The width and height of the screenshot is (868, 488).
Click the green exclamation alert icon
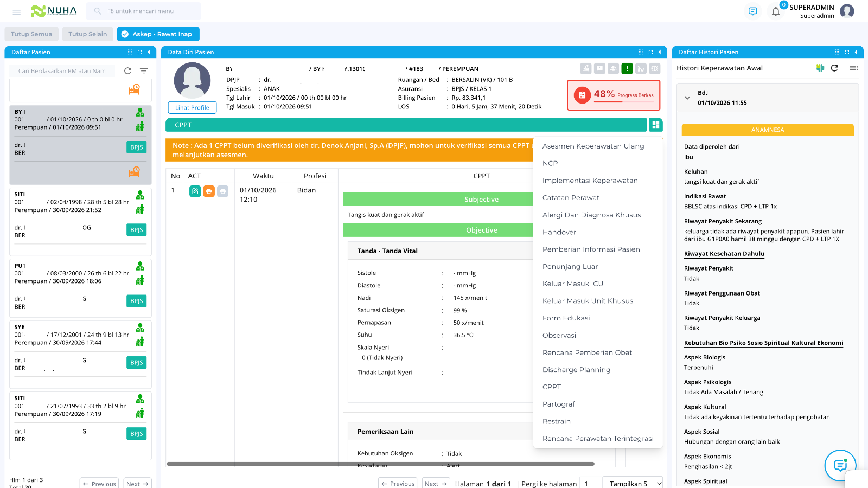[x=627, y=68]
